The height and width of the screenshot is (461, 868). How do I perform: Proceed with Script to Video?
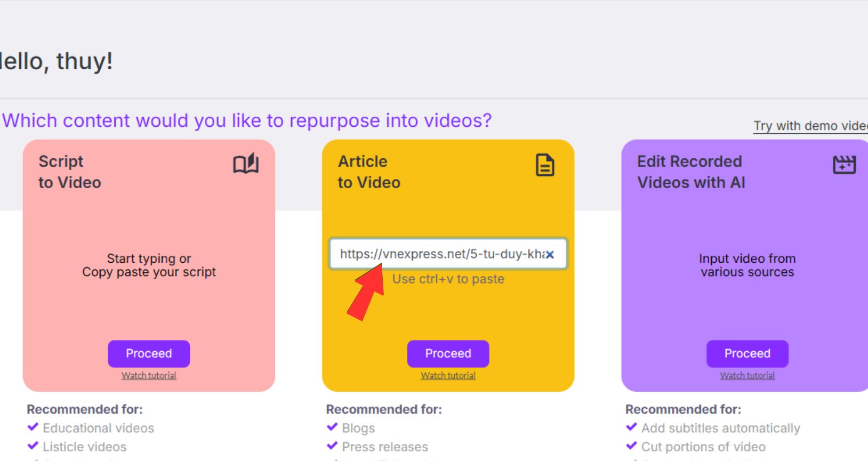[149, 353]
